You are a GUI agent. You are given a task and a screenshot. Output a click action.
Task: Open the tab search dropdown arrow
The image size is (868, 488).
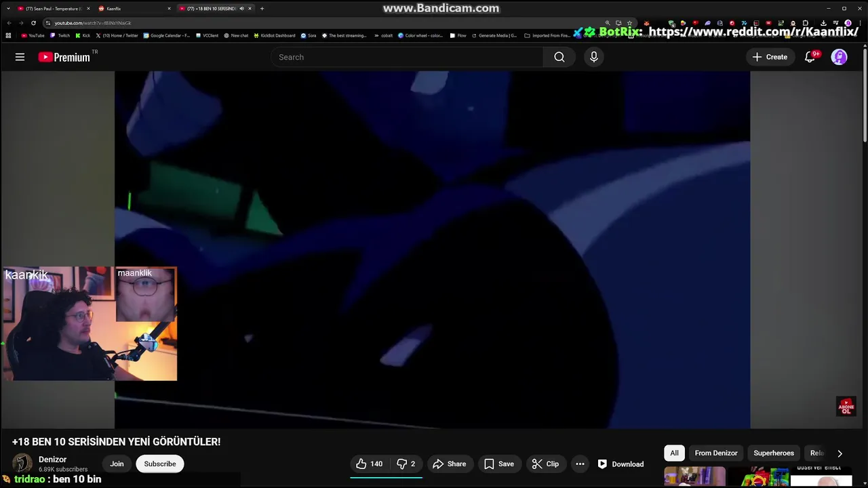pos(8,8)
